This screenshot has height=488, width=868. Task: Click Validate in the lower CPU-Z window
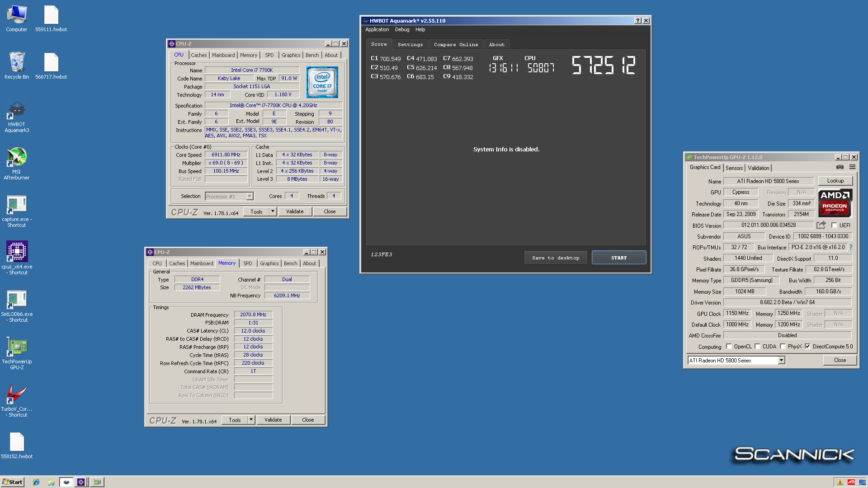pyautogui.click(x=273, y=420)
